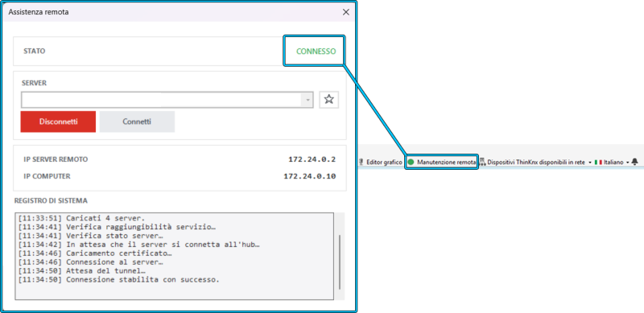Screen dimensions: 644x313
Task: Open the SERVER combo box dropdown arrow
Action: pos(308,100)
